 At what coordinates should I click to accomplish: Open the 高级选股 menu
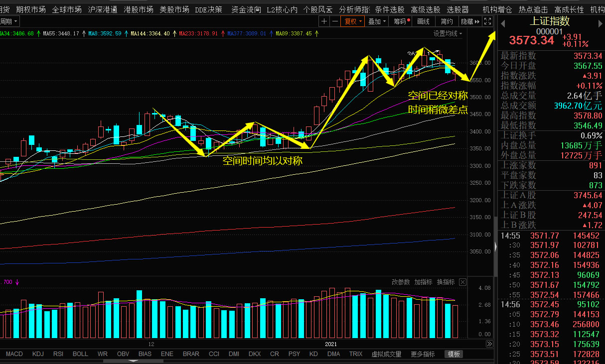point(426,9)
